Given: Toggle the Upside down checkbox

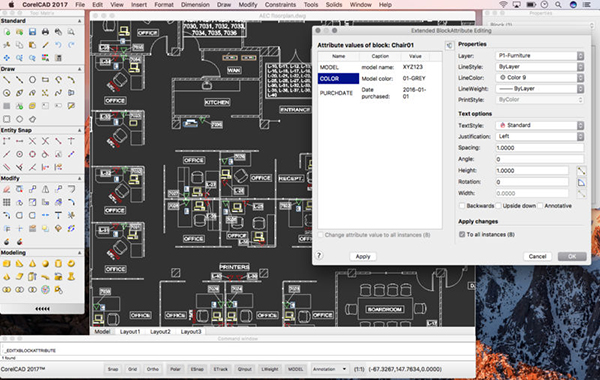Looking at the screenshot, I should (498, 206).
